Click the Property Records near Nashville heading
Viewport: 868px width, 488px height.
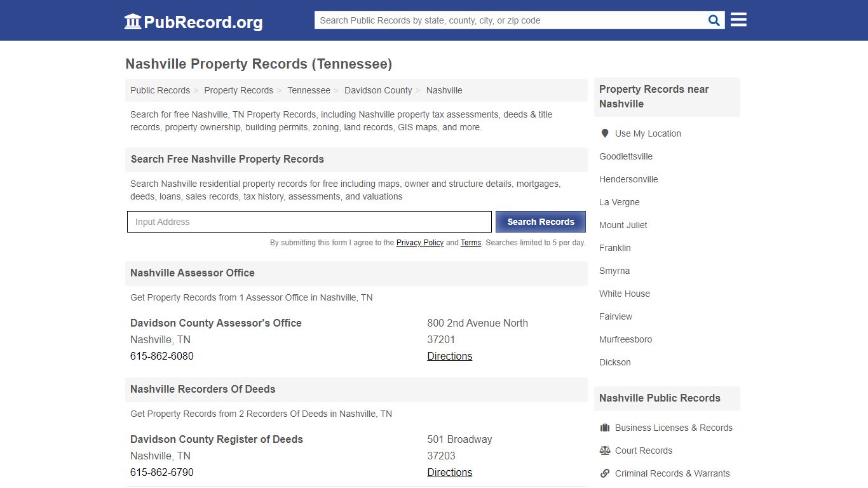click(667, 97)
